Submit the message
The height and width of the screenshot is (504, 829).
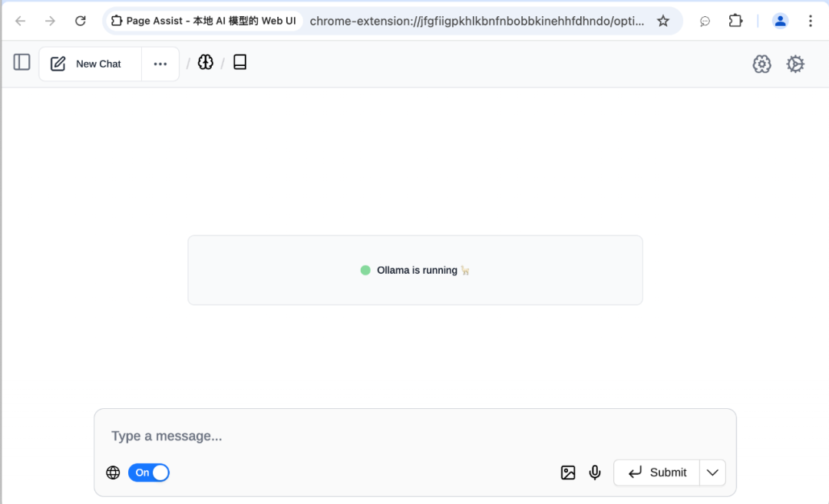coord(656,473)
